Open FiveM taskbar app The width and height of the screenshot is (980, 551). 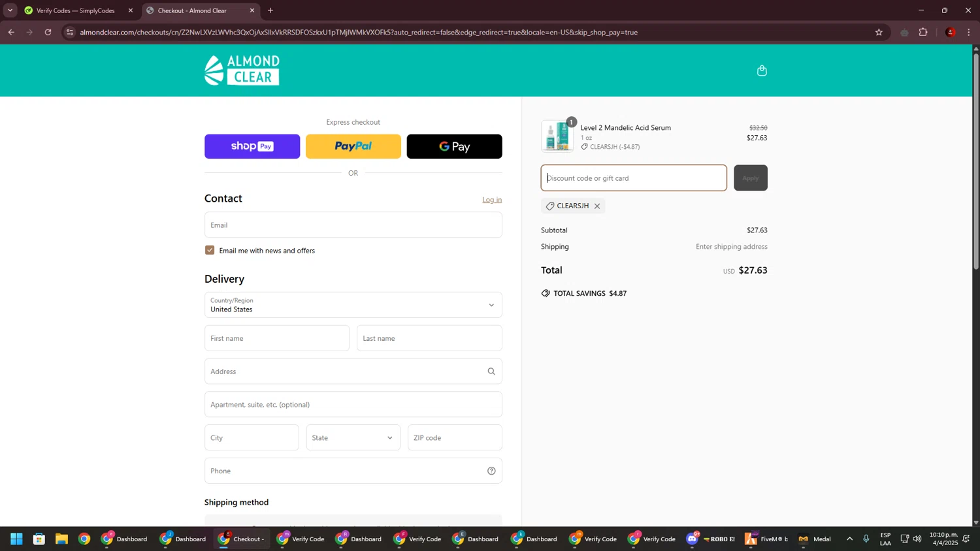point(766,539)
